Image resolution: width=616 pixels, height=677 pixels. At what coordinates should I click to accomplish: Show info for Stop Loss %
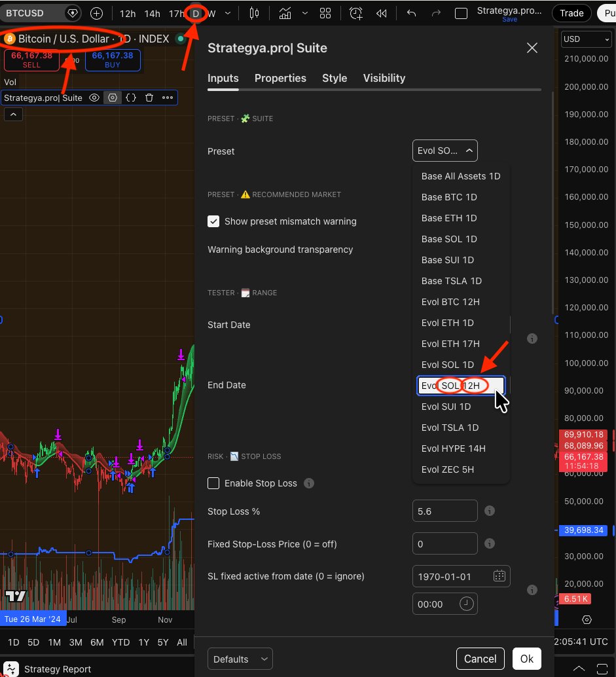489,511
